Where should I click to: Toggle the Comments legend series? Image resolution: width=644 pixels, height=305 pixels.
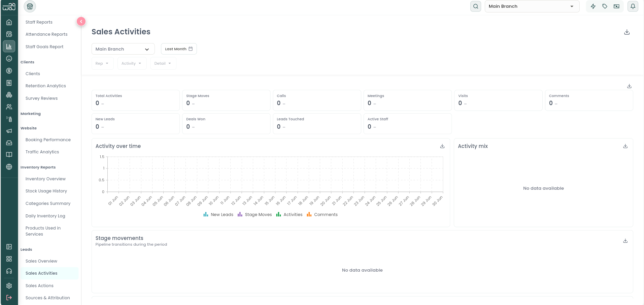tap(322, 214)
